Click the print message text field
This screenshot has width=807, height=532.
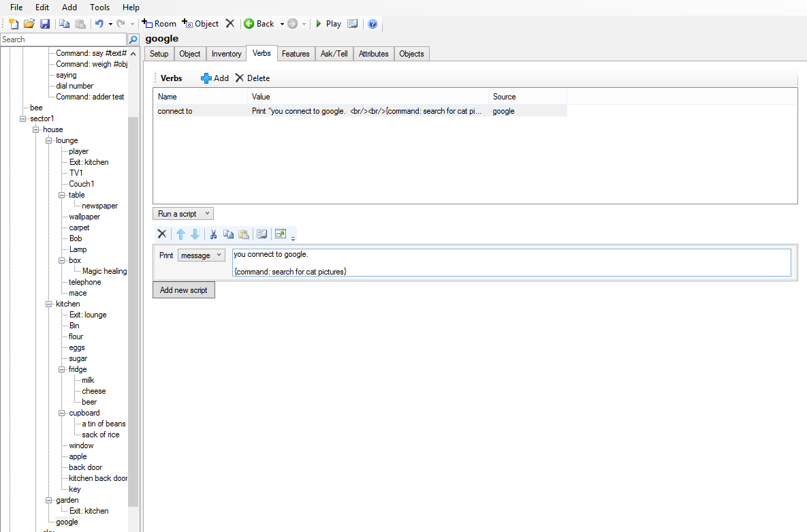pyautogui.click(x=511, y=262)
